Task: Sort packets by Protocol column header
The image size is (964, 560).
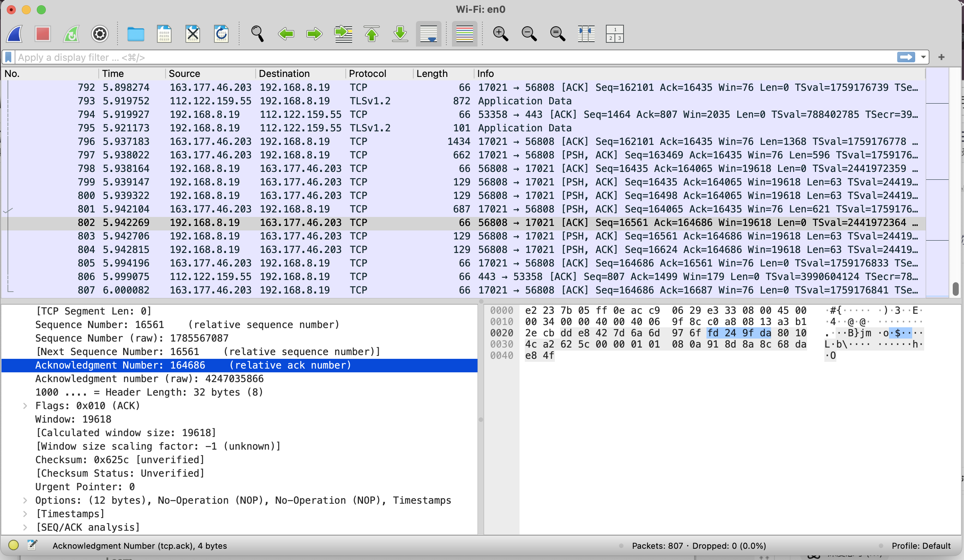Action: [x=367, y=74]
